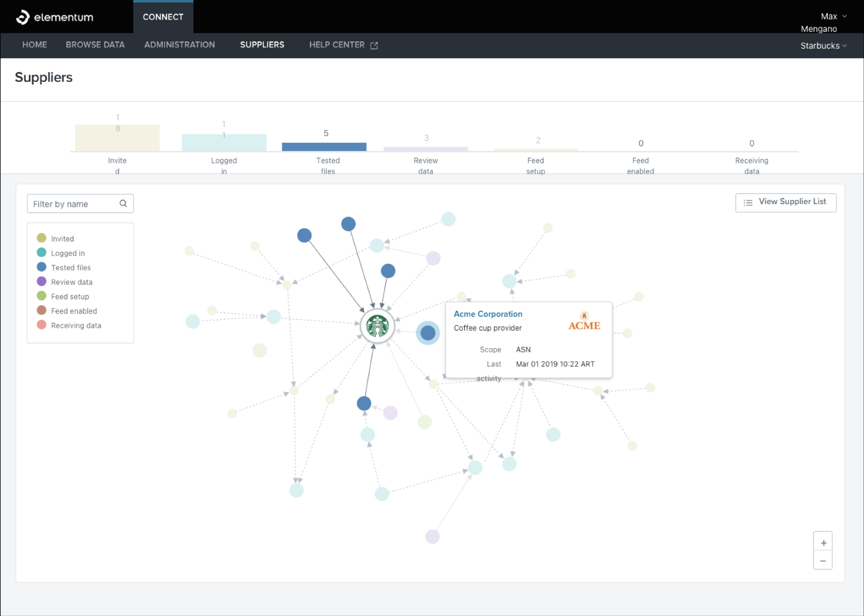
Task: Open the Acme Corporation link
Action: coord(488,314)
